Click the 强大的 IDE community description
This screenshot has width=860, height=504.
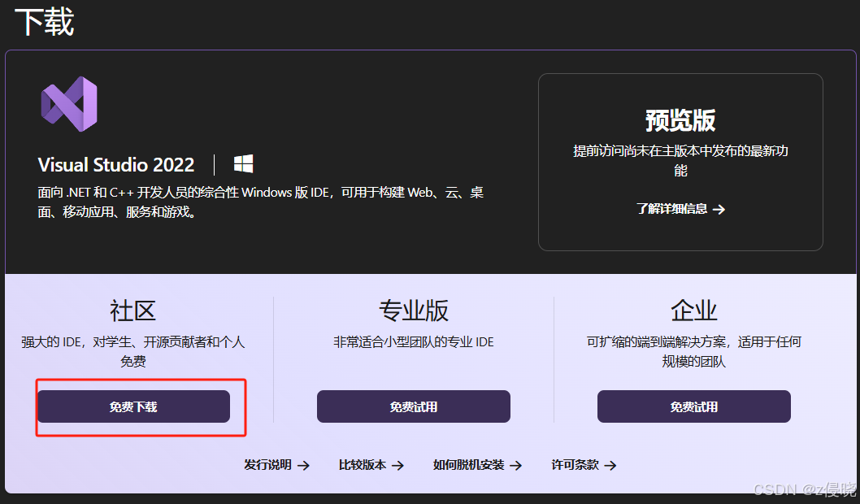[132, 351]
